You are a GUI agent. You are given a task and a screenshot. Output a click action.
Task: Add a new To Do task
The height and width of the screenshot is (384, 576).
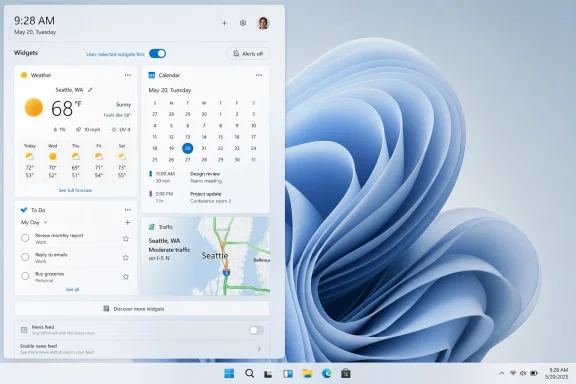[127, 222]
